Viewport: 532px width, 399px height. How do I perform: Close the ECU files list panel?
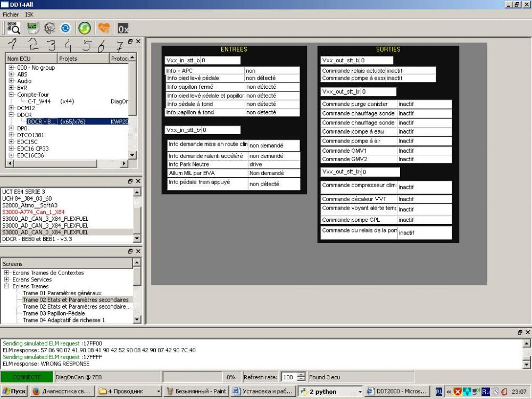[138, 181]
